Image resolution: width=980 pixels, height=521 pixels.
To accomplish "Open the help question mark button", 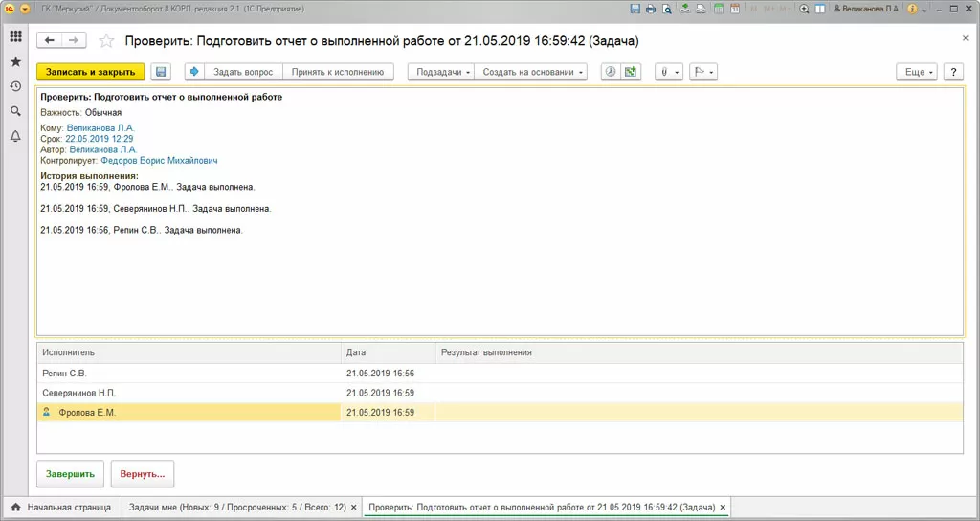I will [x=953, y=72].
